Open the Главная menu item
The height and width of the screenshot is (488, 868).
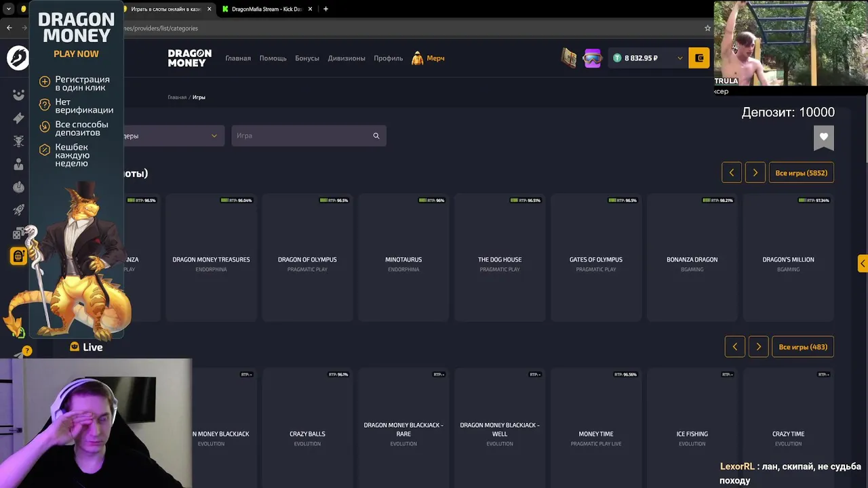(238, 58)
